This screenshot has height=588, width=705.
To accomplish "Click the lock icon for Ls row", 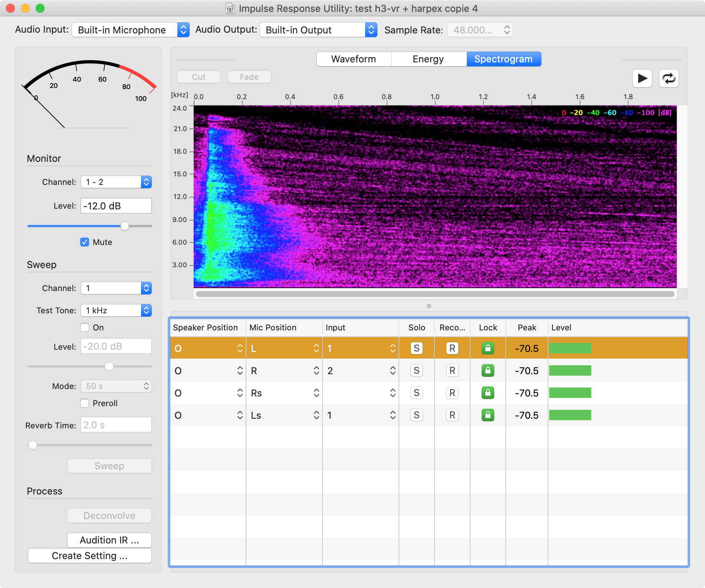I will [x=488, y=415].
